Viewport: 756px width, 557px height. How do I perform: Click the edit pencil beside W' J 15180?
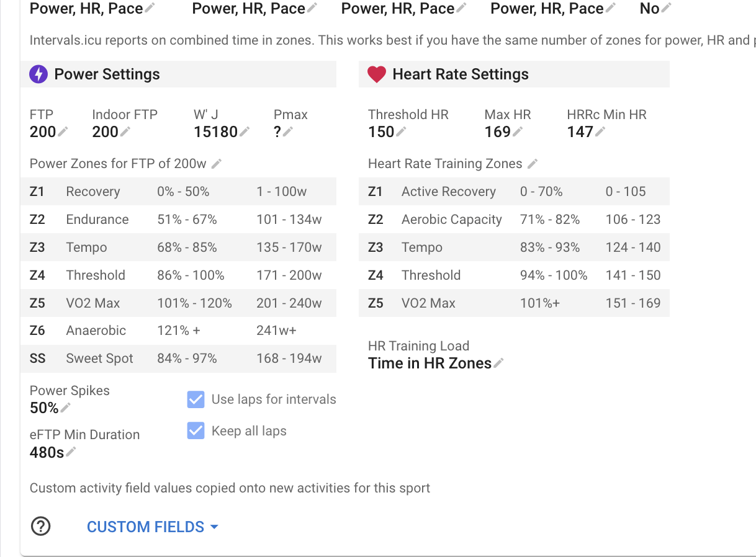(x=245, y=131)
